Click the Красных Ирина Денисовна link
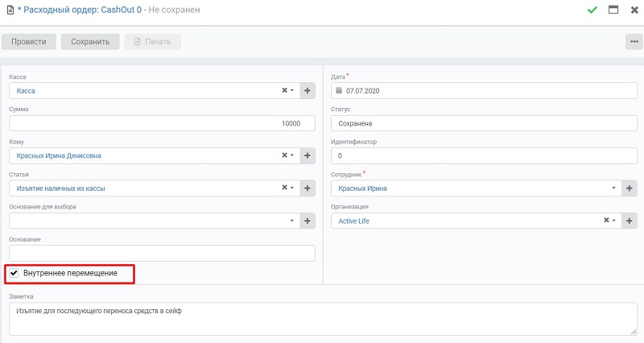Screen dimensions: 644x343 (x=59, y=155)
